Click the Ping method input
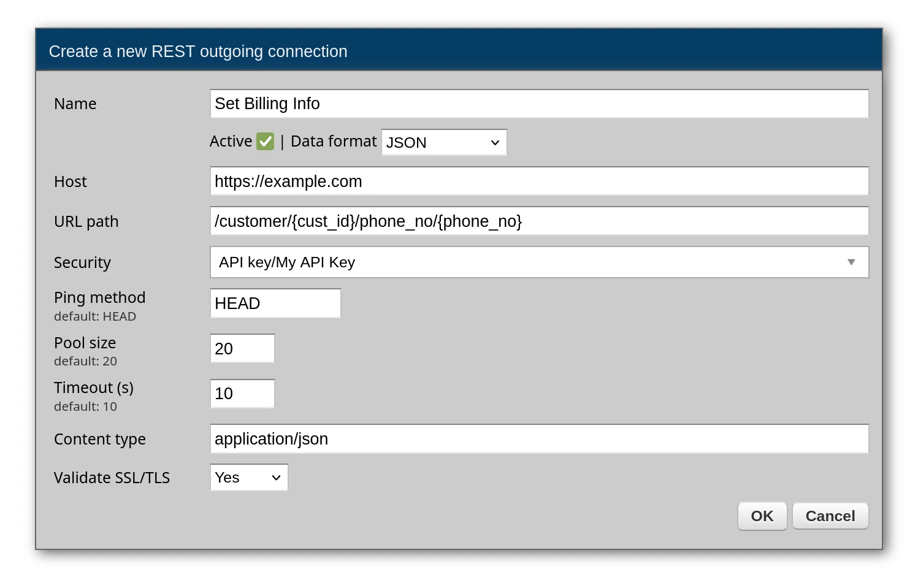The height and width of the screenshot is (588, 918). pos(275,304)
